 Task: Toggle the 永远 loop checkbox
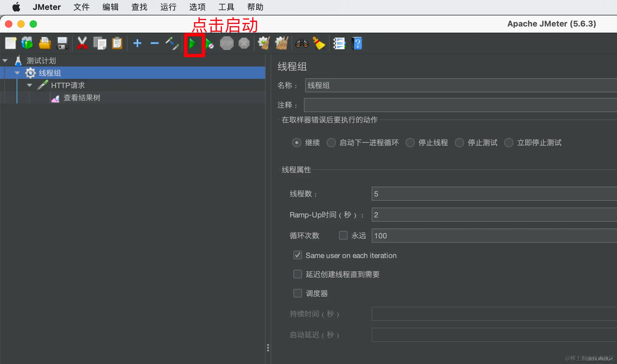(343, 235)
